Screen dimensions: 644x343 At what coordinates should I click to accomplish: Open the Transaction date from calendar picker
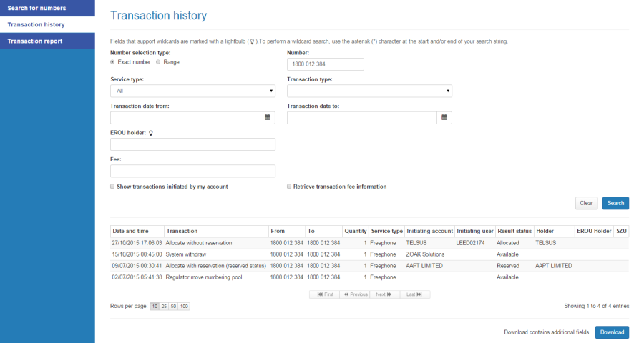268,118
